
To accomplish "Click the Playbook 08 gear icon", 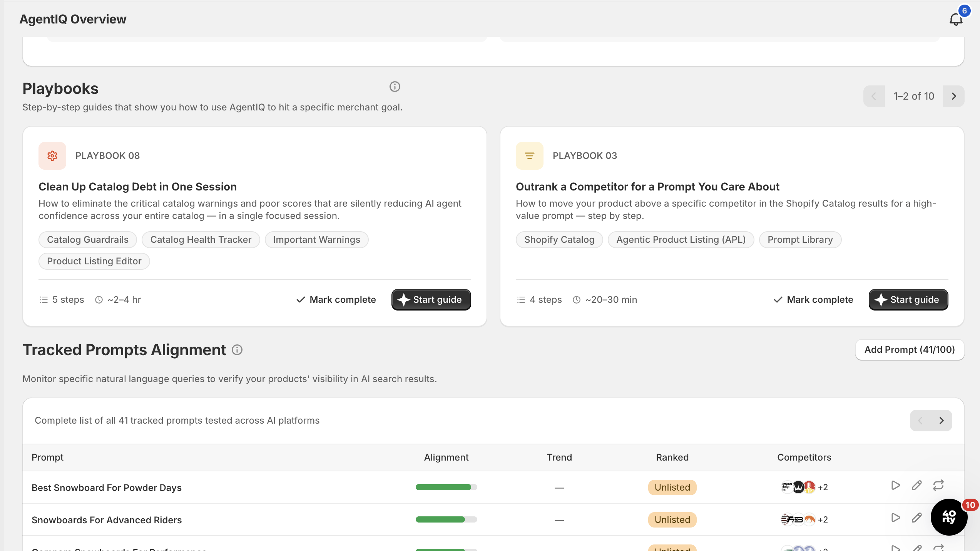I will [x=52, y=156].
